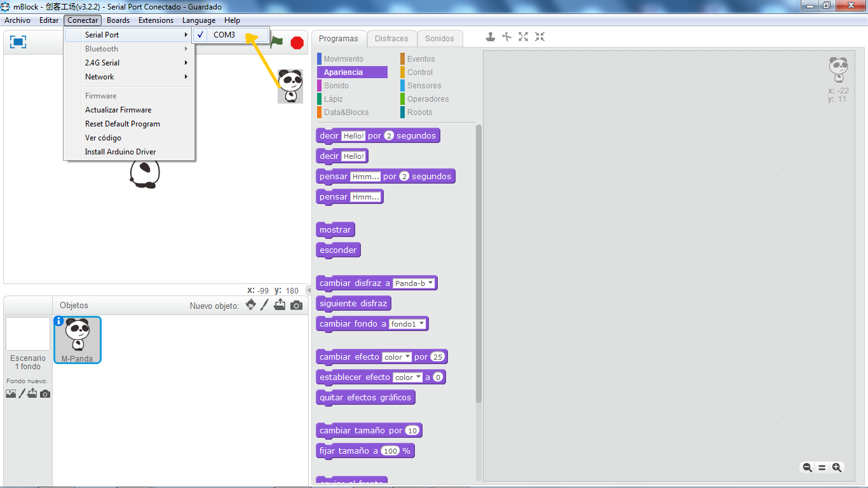This screenshot has height=488, width=868.
Task: Choose new sprite from library icon
Action: click(251, 305)
